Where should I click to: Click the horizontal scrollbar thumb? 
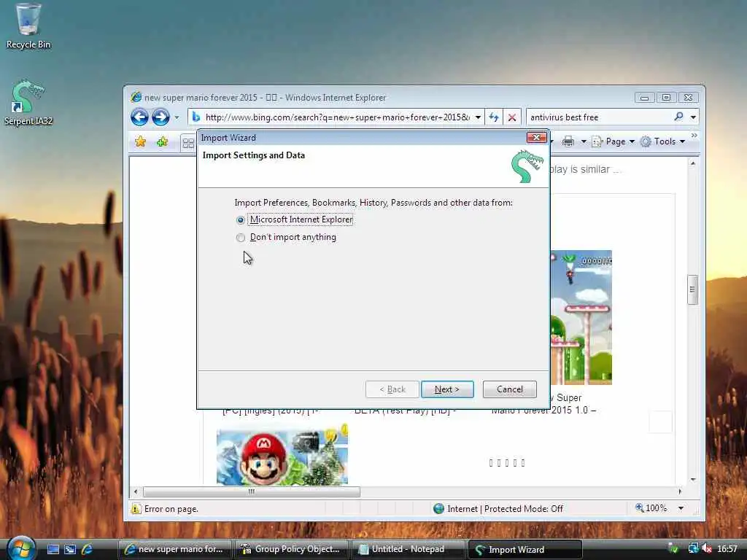[252, 491]
